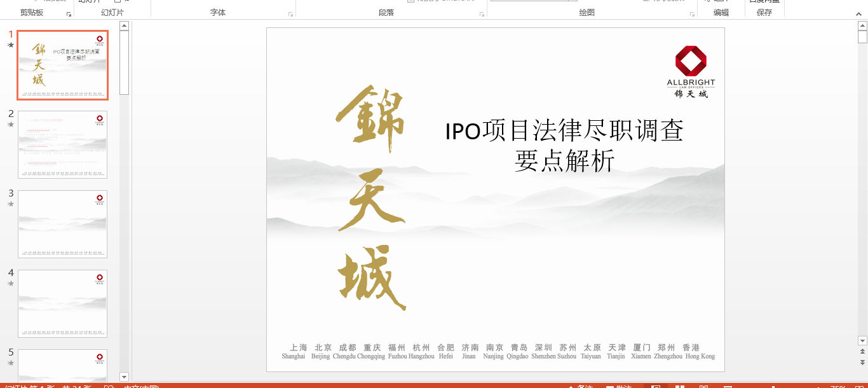Open the 段落 group dialog launcher
Viewport: 868px width, 388px height.
(482, 14)
